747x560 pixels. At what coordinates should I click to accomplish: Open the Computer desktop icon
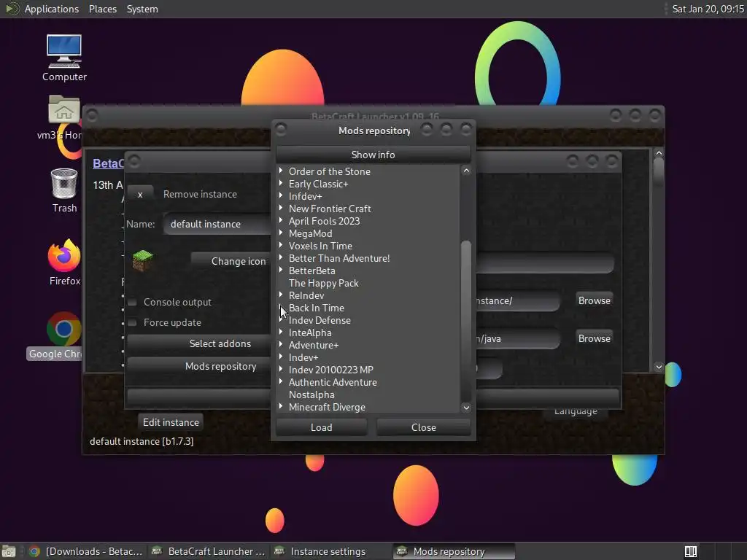point(64,57)
